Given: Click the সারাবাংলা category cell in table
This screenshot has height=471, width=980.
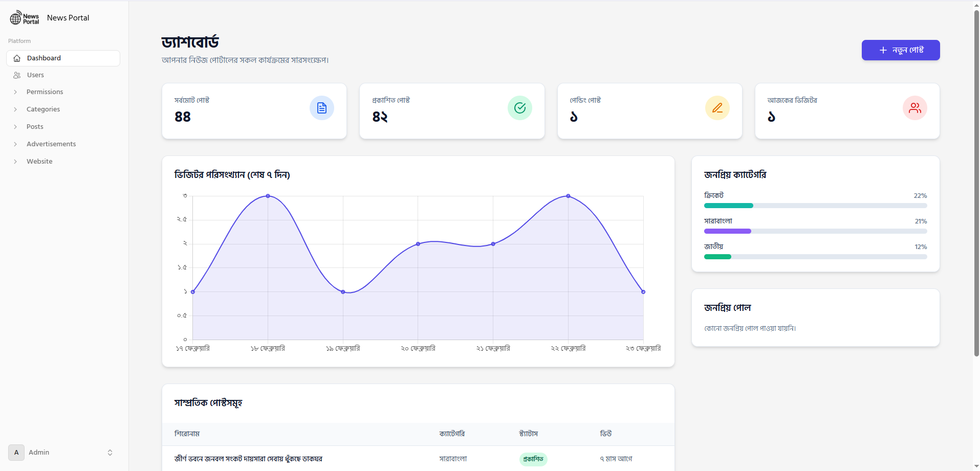Looking at the screenshot, I should pos(453,459).
